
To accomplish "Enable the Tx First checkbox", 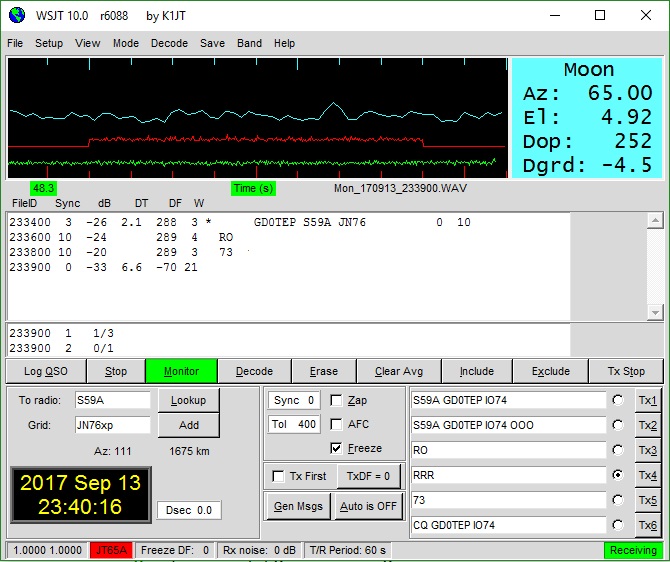I will [279, 476].
